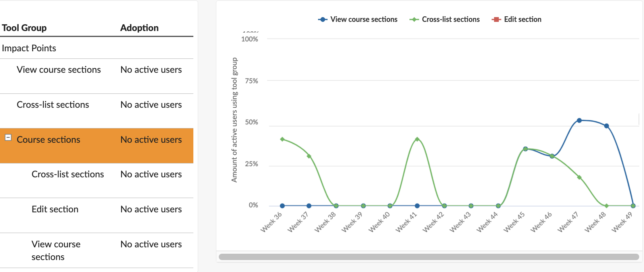Collapse the Course sections group
Viewport: 644px width, 272px height.
[x=8, y=137]
